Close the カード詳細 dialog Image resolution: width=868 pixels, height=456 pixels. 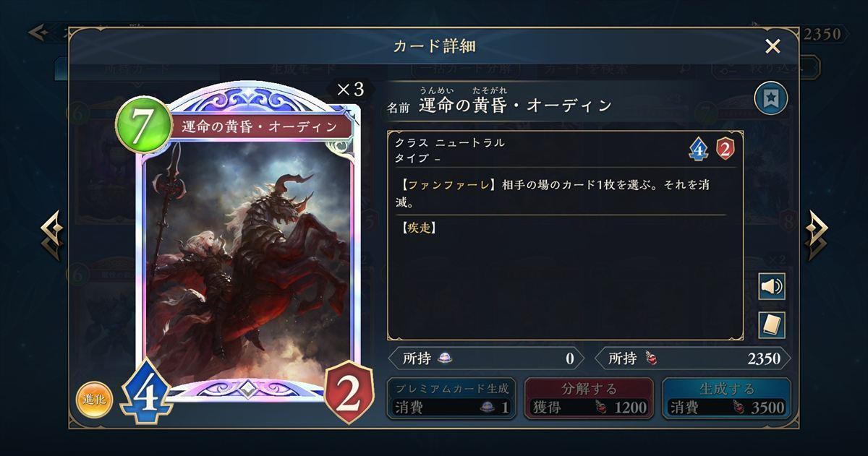[x=773, y=47]
